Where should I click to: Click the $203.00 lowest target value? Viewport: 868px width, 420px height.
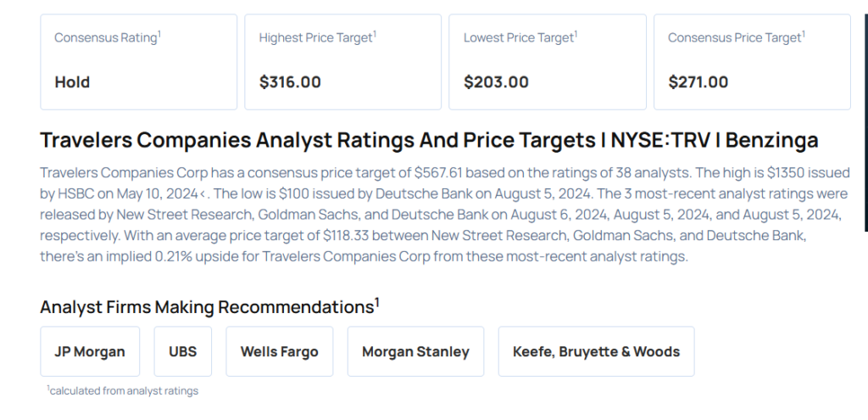tap(496, 82)
